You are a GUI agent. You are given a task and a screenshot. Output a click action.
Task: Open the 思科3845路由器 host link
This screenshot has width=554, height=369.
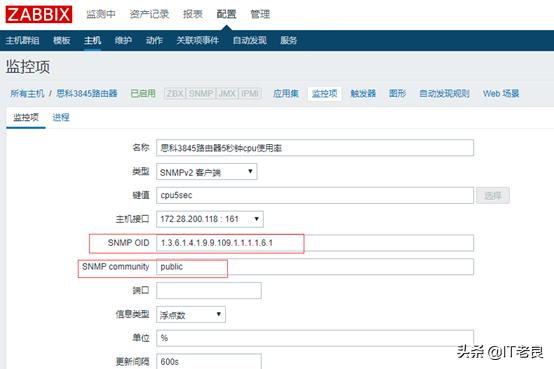(87, 94)
